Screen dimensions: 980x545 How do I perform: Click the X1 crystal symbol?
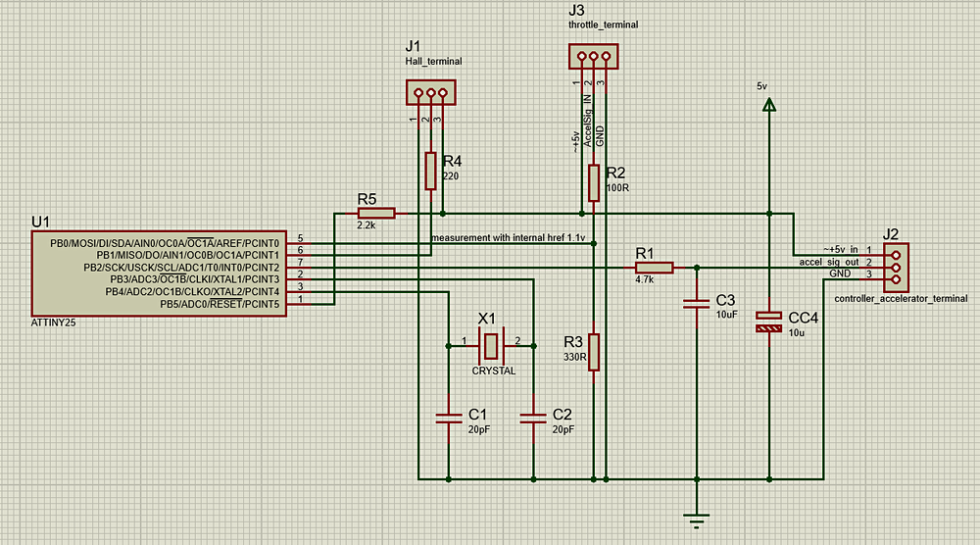coord(490,344)
